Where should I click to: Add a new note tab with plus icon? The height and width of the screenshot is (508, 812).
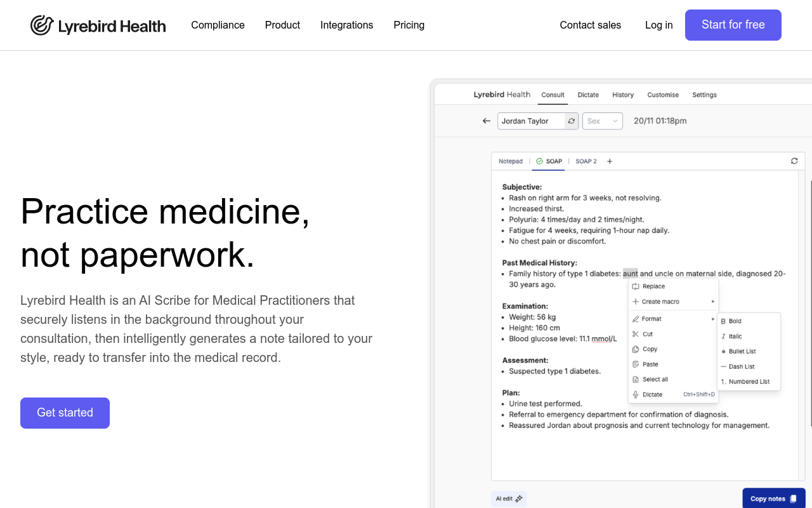point(610,161)
